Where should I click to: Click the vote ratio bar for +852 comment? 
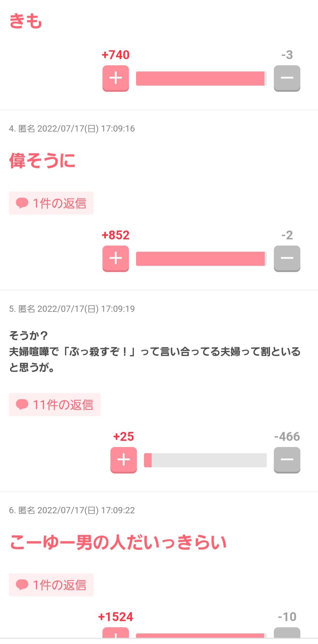tap(201, 259)
